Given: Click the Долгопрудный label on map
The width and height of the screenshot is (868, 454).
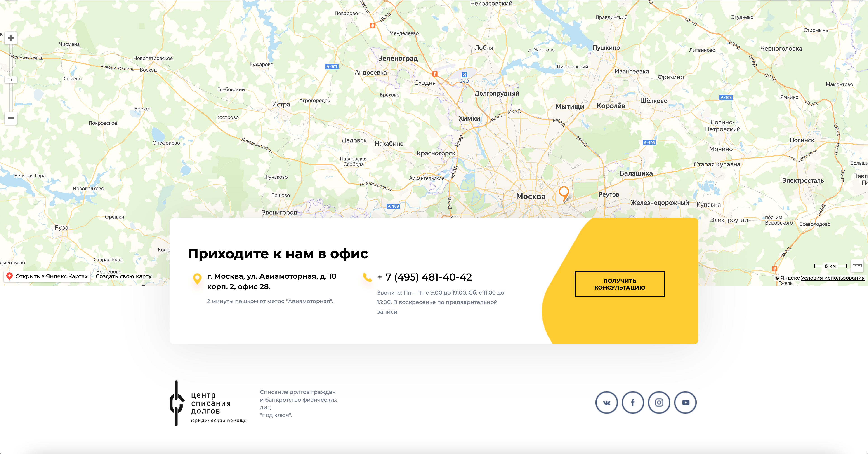Looking at the screenshot, I should point(497,94).
